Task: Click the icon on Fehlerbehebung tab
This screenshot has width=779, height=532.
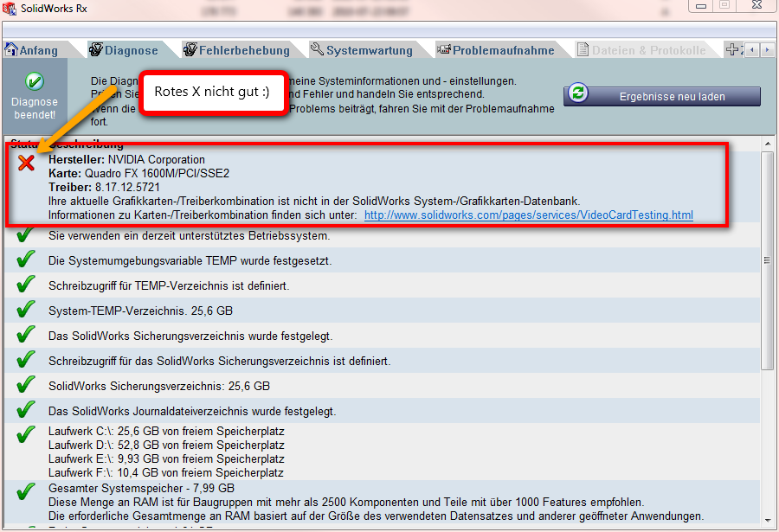Action: pyautogui.click(x=190, y=49)
